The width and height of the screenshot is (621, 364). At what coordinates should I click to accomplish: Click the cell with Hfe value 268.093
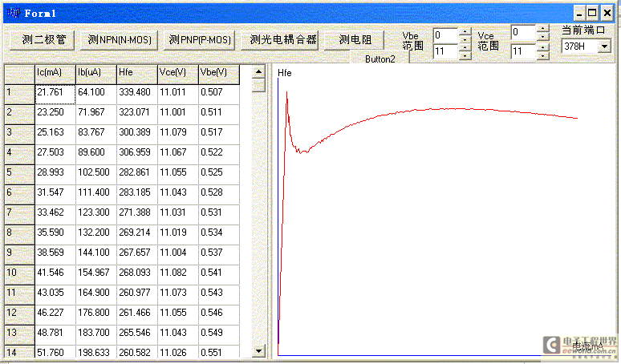(137, 274)
